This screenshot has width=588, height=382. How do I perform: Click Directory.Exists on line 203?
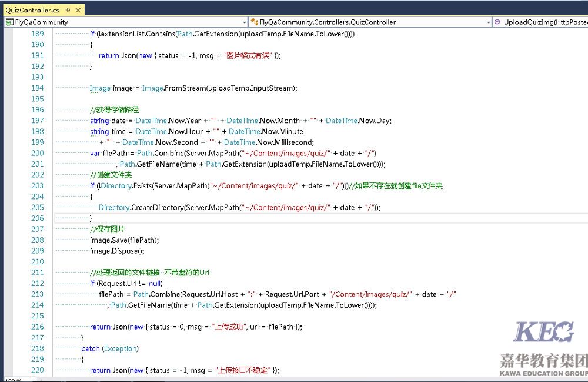126,186
